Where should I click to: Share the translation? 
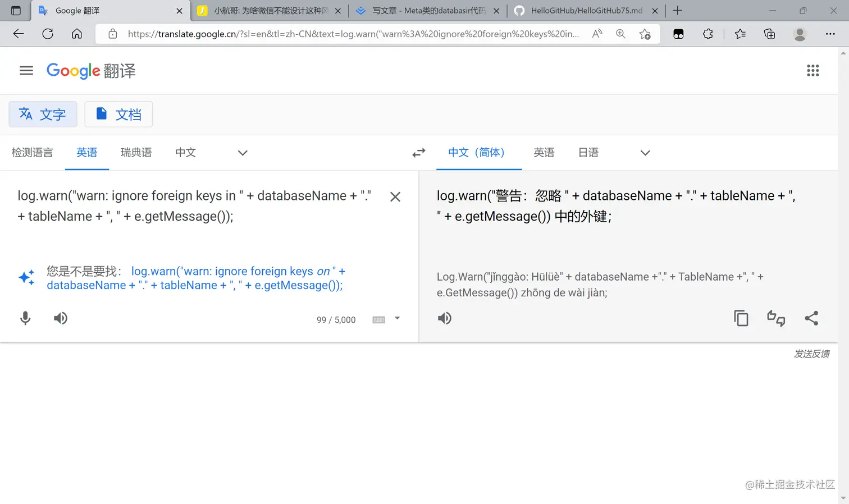(811, 318)
